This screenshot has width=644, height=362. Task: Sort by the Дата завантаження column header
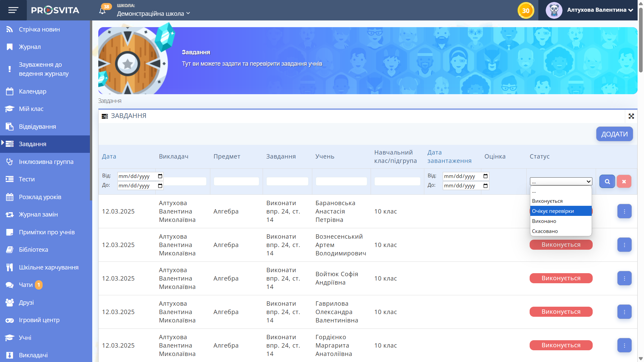click(449, 157)
